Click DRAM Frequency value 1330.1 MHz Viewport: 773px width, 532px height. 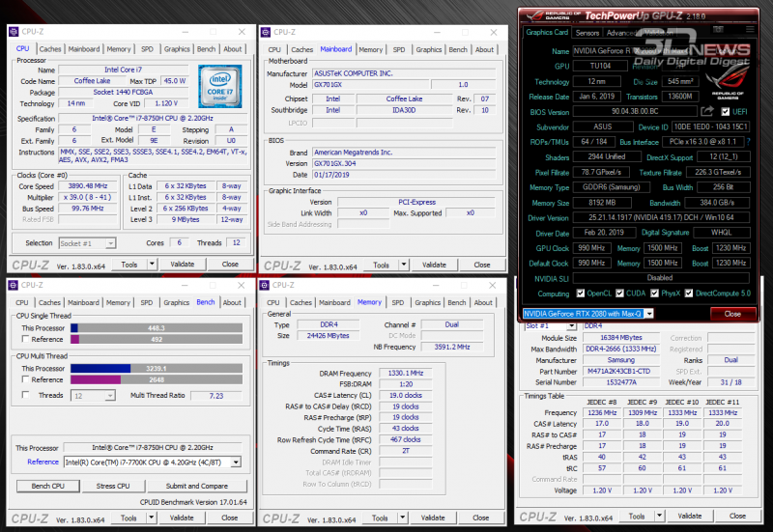405,373
